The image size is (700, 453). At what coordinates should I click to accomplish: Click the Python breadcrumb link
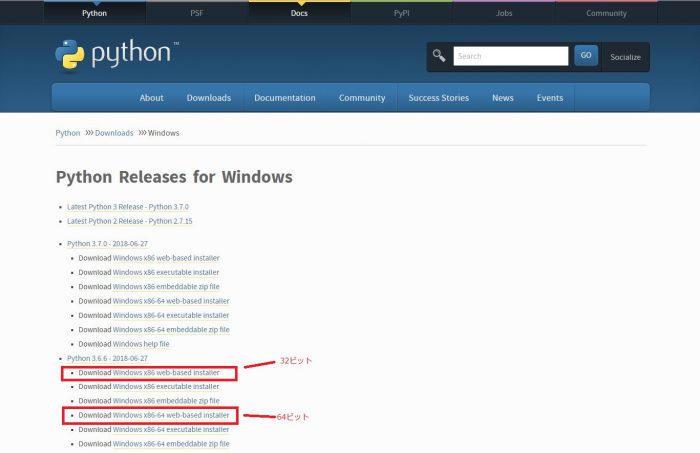(68, 133)
